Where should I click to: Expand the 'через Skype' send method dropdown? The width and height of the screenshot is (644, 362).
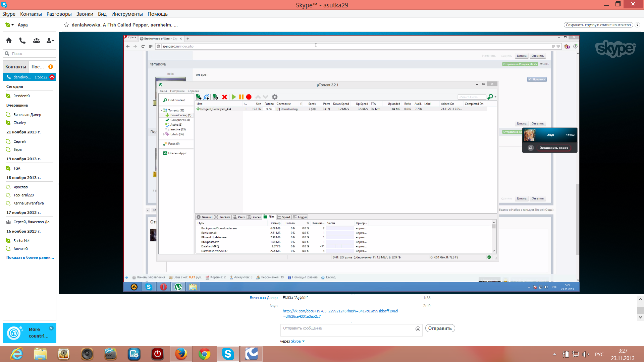coord(303,341)
